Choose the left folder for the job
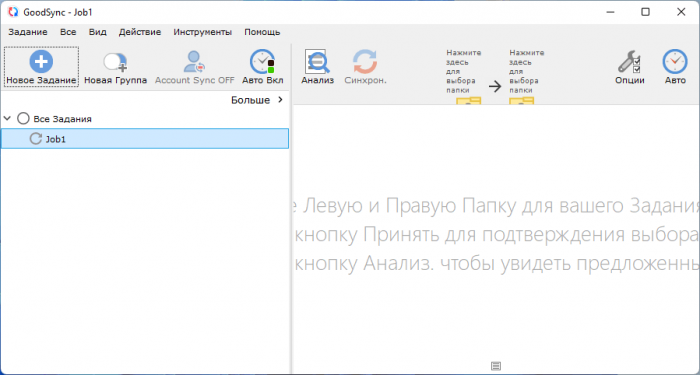 point(464,77)
